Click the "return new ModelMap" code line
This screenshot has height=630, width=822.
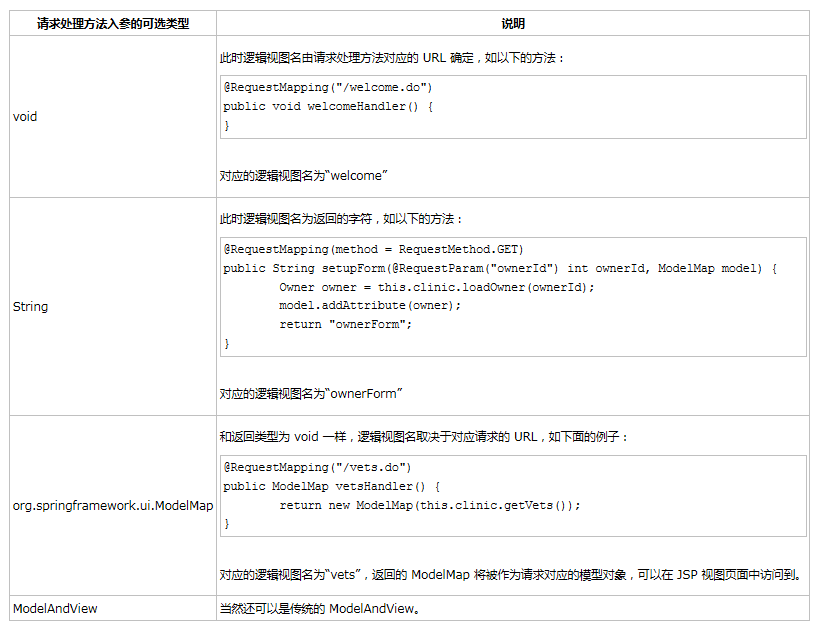[429, 505]
